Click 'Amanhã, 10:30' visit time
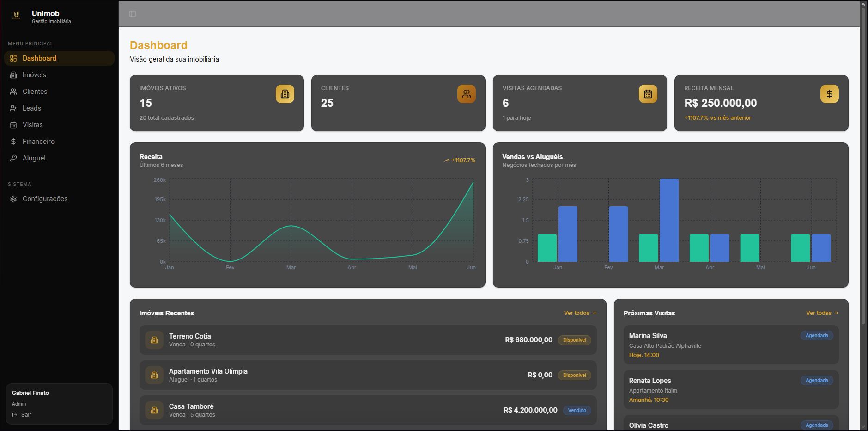This screenshot has height=431, width=868. (649, 400)
